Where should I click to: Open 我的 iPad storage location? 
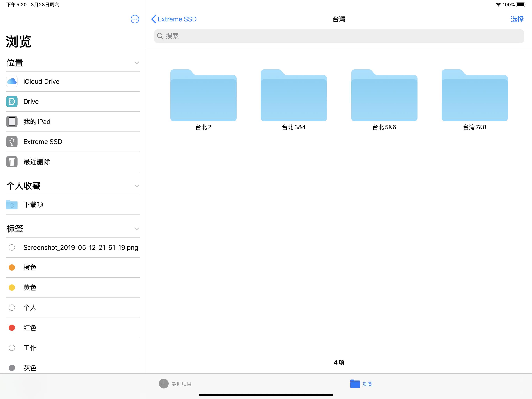pos(37,122)
